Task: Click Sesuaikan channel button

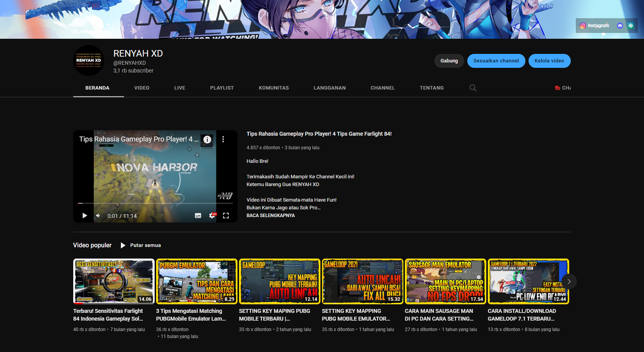Action: click(496, 61)
